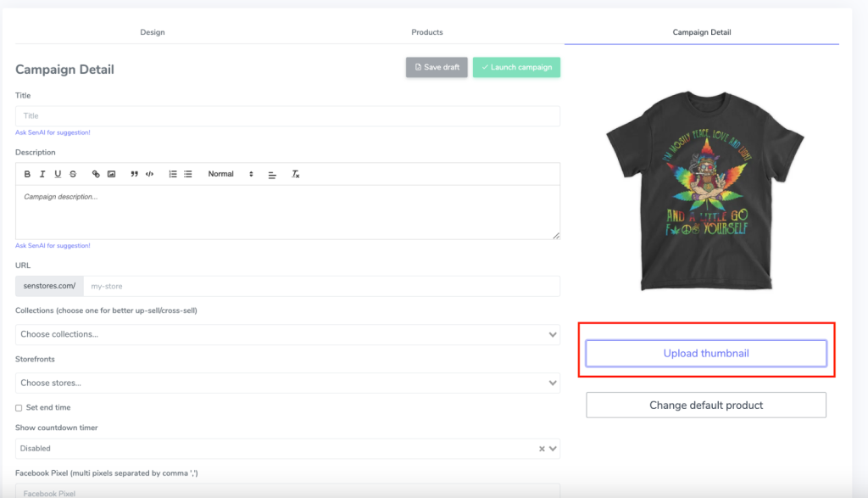Ask SenAI for a description suggestion

click(x=53, y=245)
